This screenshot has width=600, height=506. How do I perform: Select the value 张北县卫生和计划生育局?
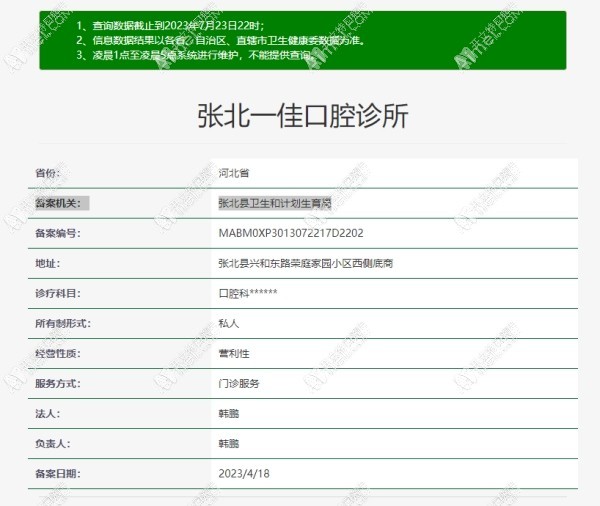[x=275, y=203]
